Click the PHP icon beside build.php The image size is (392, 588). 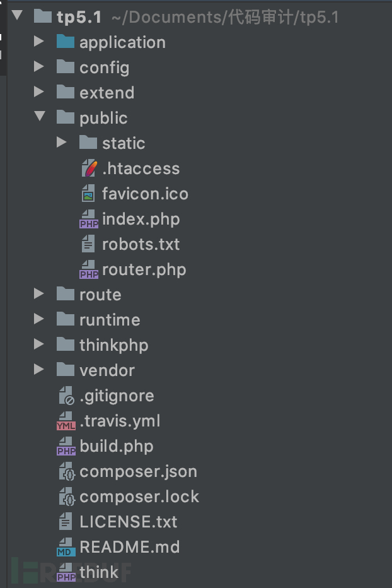pos(66,446)
